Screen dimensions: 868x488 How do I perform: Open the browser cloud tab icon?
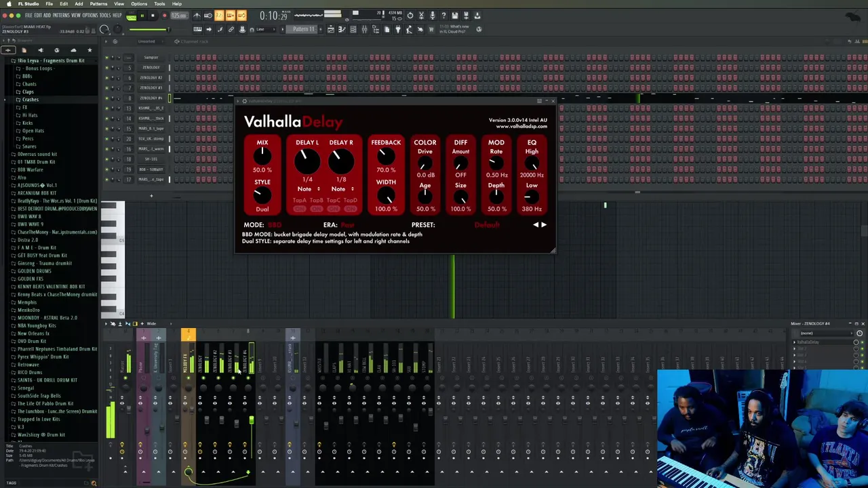point(73,50)
